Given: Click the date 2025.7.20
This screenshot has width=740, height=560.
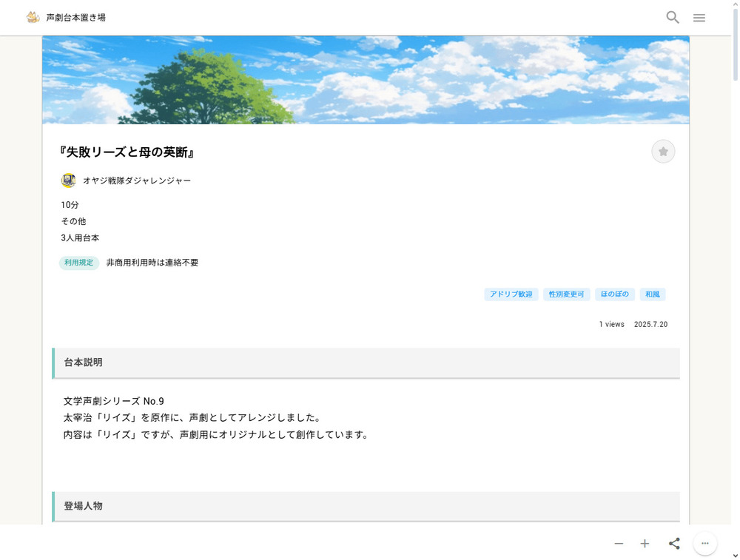Looking at the screenshot, I should point(650,325).
